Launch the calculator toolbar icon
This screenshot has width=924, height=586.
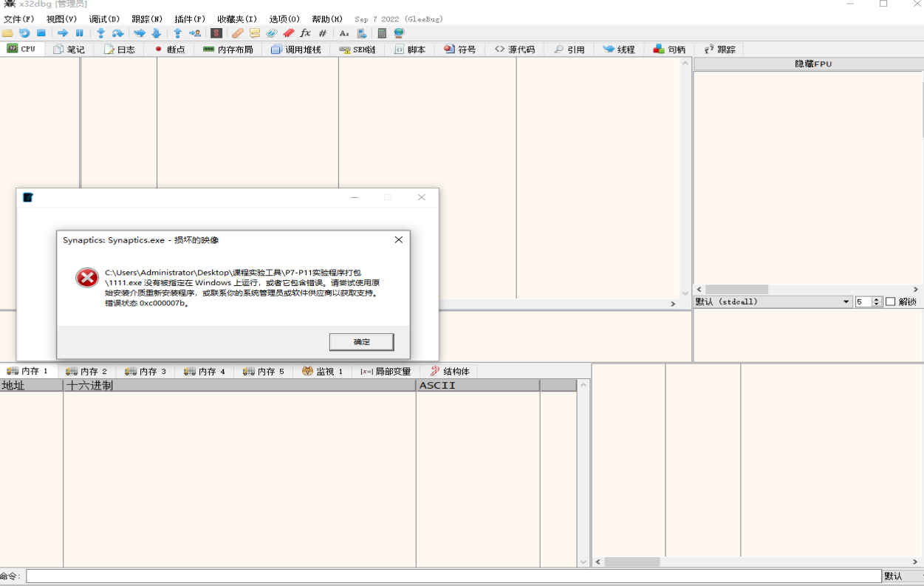coord(382,33)
